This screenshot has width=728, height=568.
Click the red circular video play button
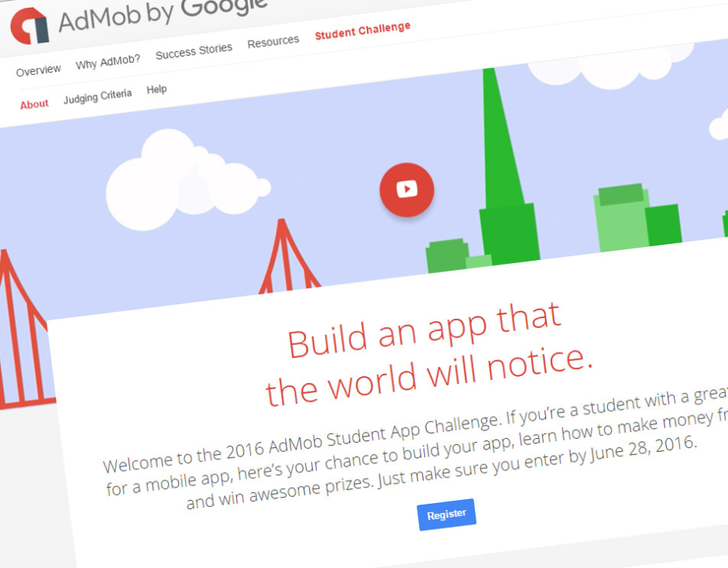coord(407,189)
